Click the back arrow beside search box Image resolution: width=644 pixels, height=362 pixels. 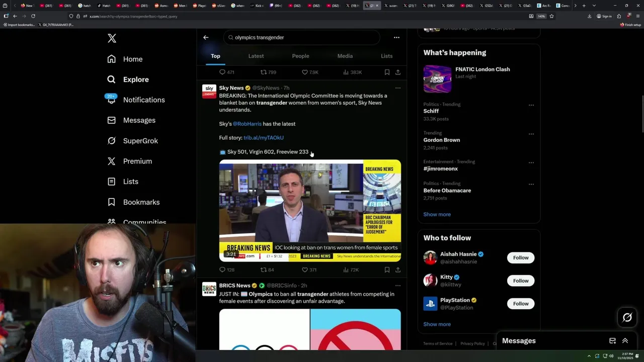(x=206, y=37)
